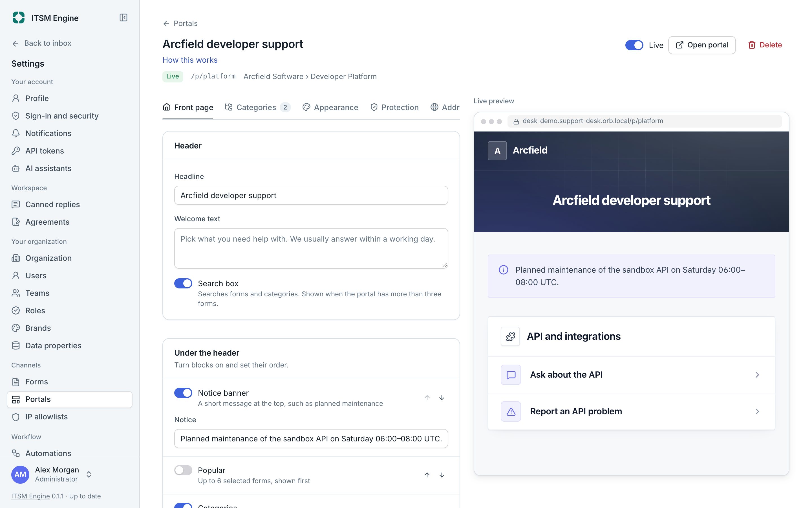Image resolution: width=812 pixels, height=508 pixels.
Task: Move Popular block down with arrow
Action: click(442, 475)
